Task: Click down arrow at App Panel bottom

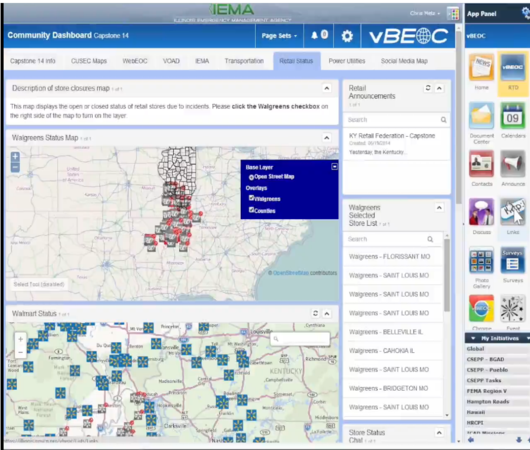Action: click(x=519, y=440)
